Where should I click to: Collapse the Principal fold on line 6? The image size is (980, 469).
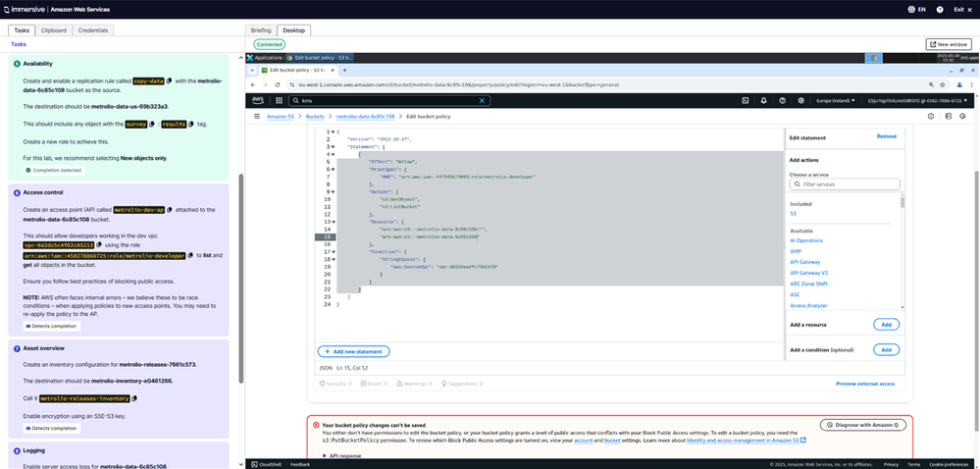(334, 169)
